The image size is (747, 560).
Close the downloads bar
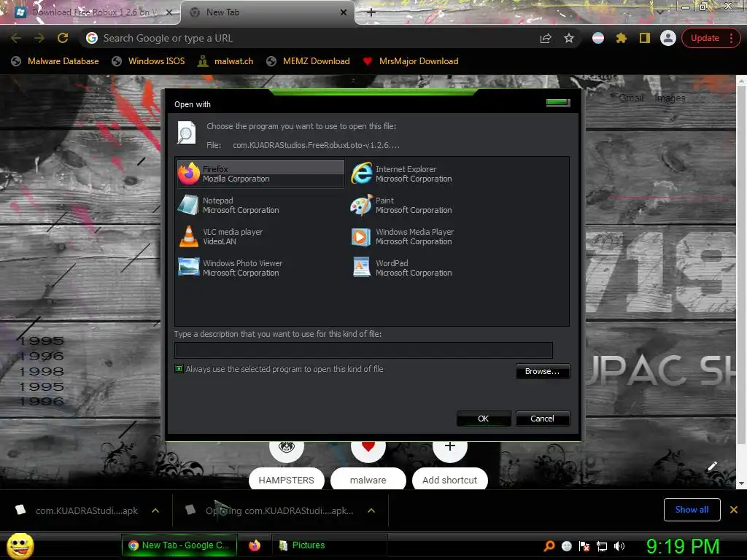(x=734, y=510)
